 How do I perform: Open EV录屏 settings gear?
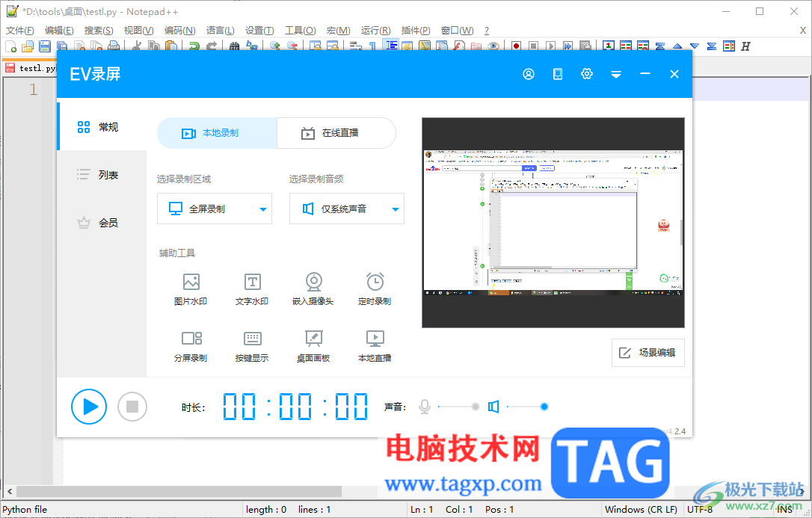pyautogui.click(x=586, y=74)
